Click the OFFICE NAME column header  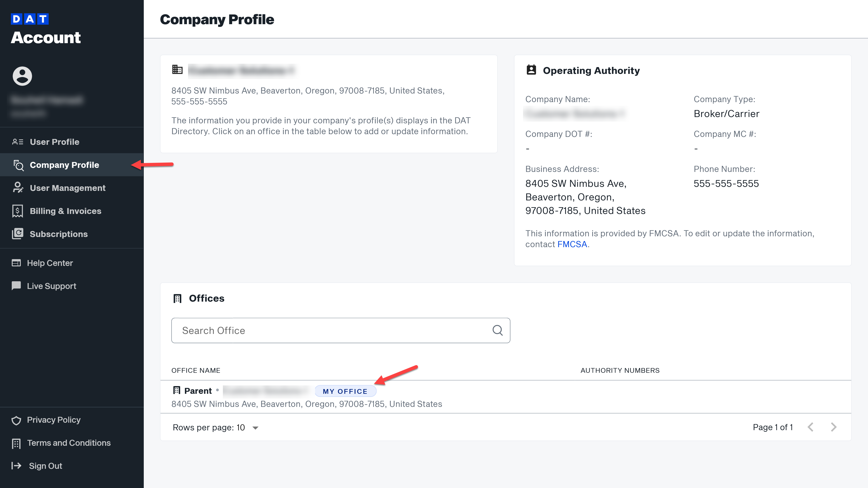pyautogui.click(x=196, y=371)
